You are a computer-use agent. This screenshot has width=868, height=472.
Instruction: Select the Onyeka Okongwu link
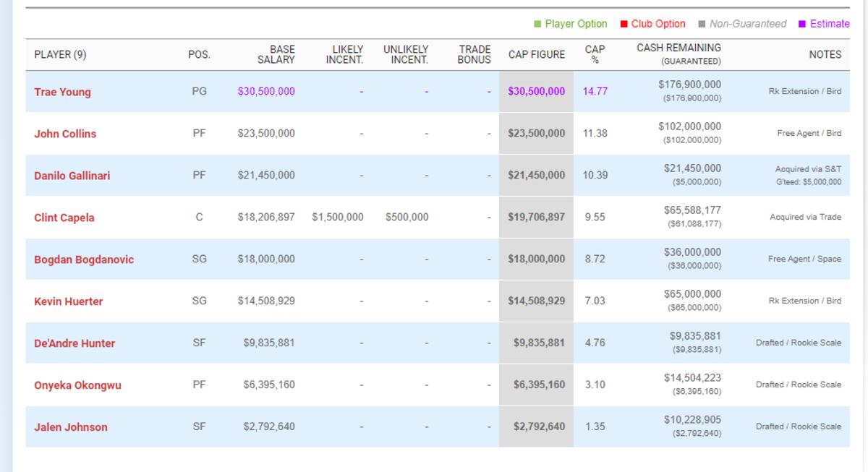(x=77, y=385)
